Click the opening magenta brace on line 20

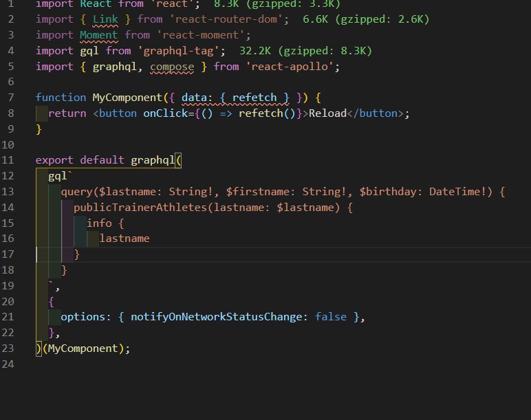pyautogui.click(x=51, y=301)
